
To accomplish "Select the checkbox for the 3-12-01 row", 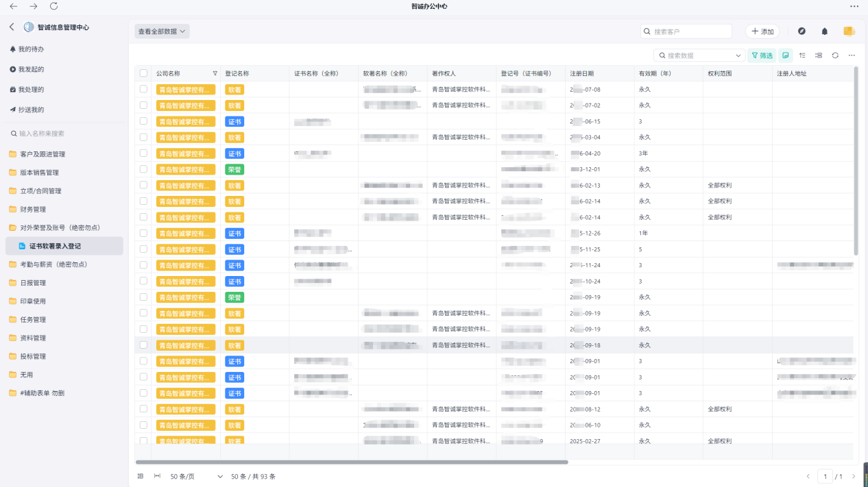I will click(143, 169).
